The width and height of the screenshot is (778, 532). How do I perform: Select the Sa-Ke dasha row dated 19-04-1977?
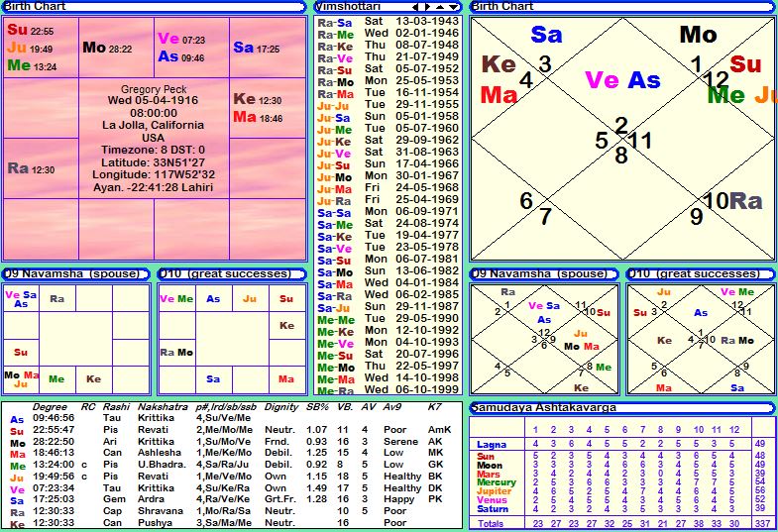388,236
